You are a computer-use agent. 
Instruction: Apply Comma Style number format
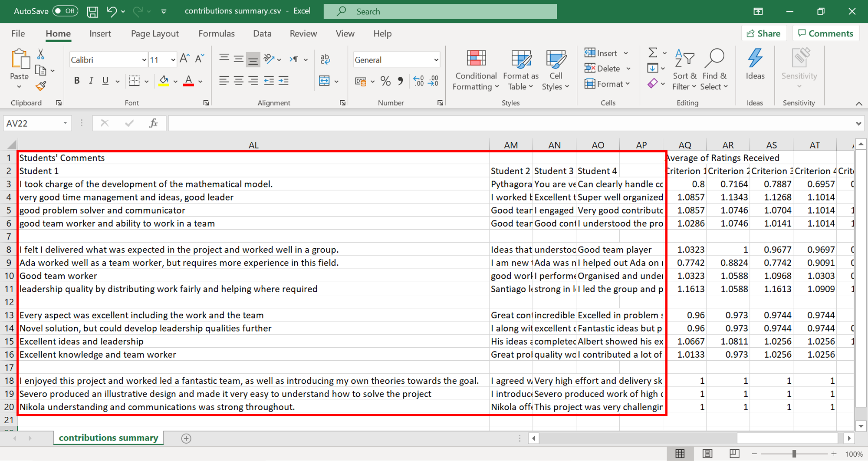400,81
